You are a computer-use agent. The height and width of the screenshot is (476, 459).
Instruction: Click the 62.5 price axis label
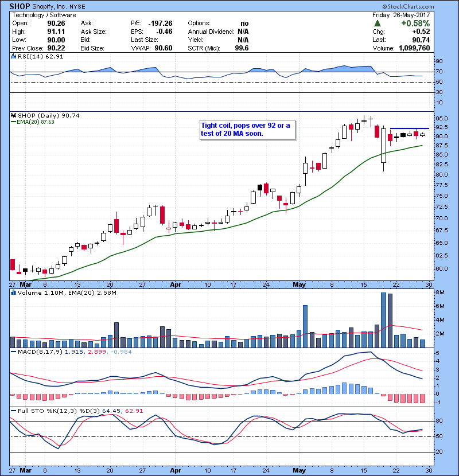pyautogui.click(x=441, y=255)
